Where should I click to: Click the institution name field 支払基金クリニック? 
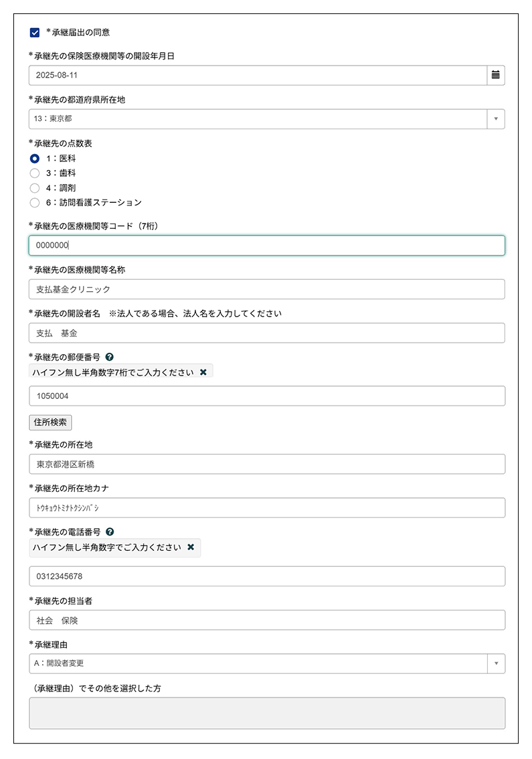coord(266,289)
